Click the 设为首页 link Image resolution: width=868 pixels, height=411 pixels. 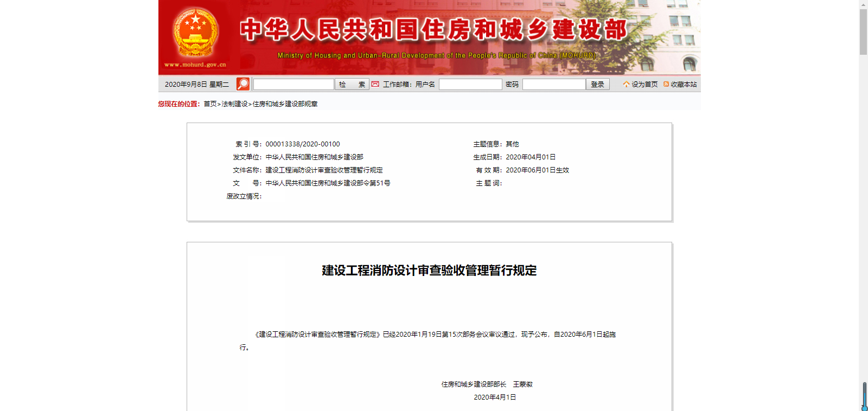[644, 85]
